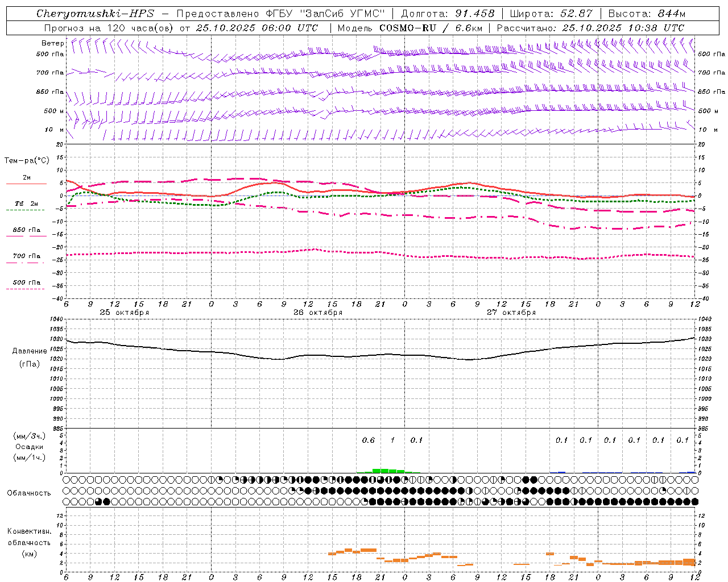
Task: Click the Рассчитано: 25.10.2025 10:38 UTC text
Action: pyautogui.click(x=590, y=28)
